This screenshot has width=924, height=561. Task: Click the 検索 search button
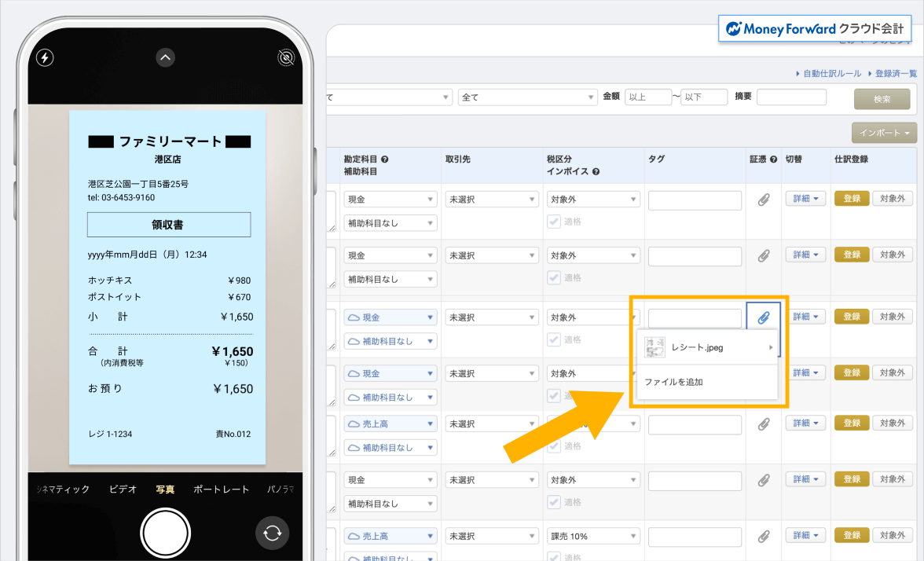882,97
